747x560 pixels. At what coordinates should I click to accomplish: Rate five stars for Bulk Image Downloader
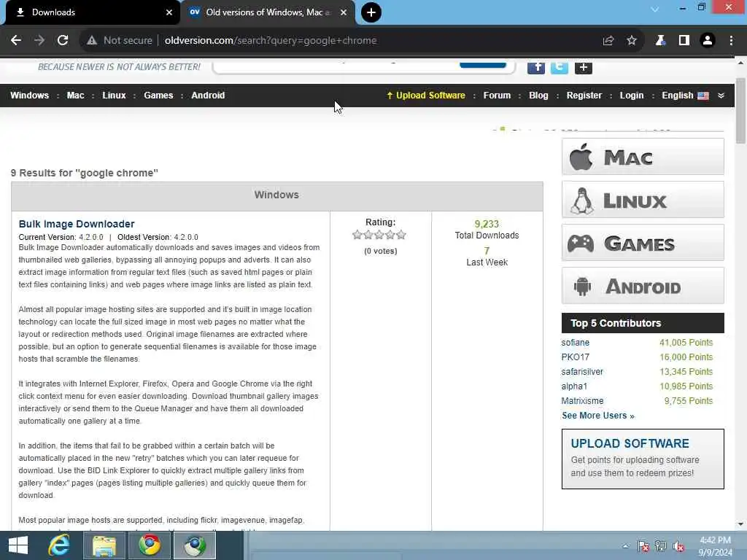point(401,235)
